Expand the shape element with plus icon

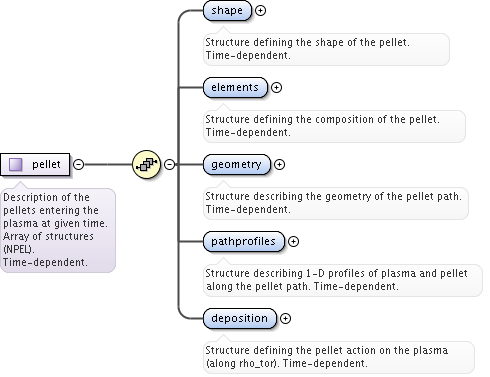260,11
